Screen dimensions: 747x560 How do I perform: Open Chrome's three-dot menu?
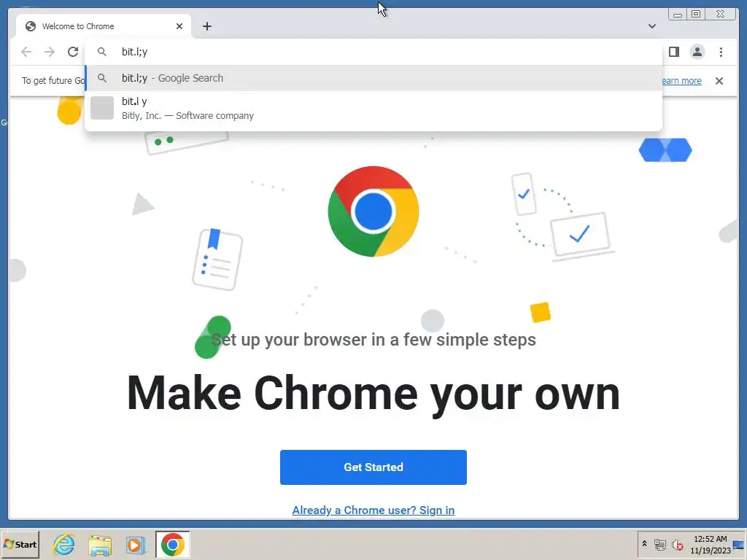(721, 52)
